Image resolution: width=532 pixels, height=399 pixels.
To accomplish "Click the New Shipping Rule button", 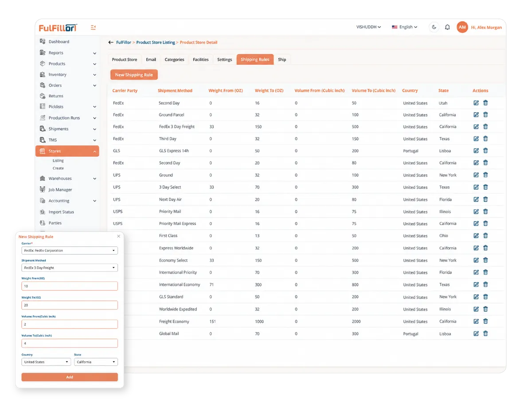I will pyautogui.click(x=134, y=75).
